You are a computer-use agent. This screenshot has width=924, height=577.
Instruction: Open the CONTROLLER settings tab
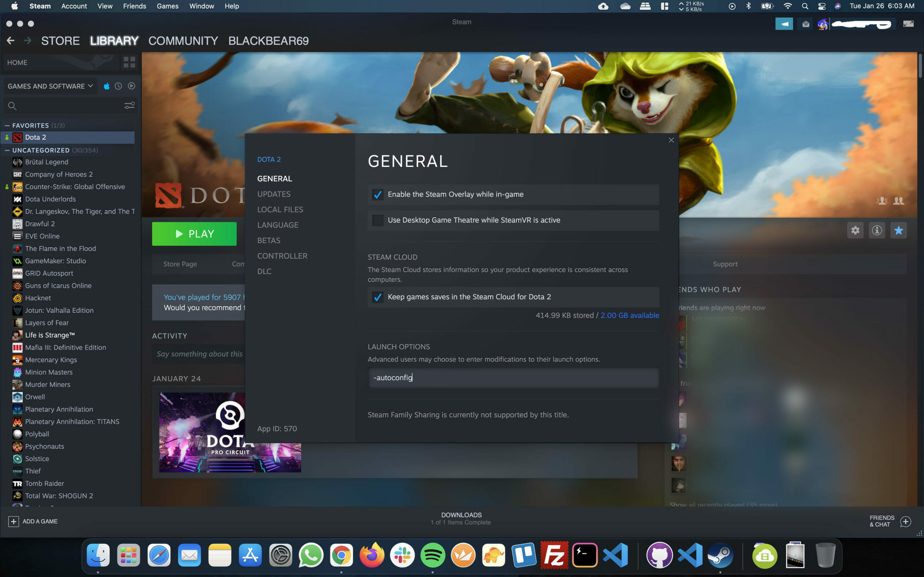pos(282,255)
